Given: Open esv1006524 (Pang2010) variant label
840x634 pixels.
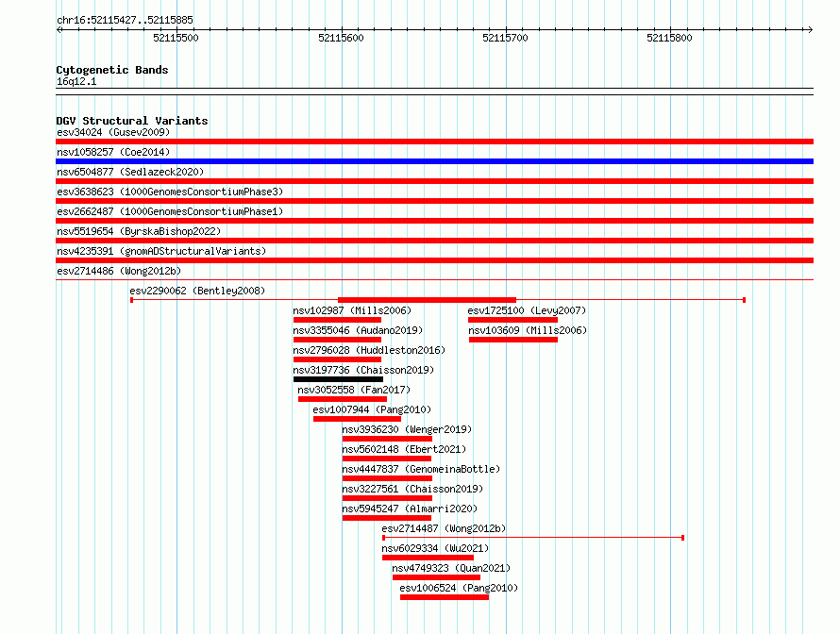Looking at the screenshot, I should (x=459, y=588).
